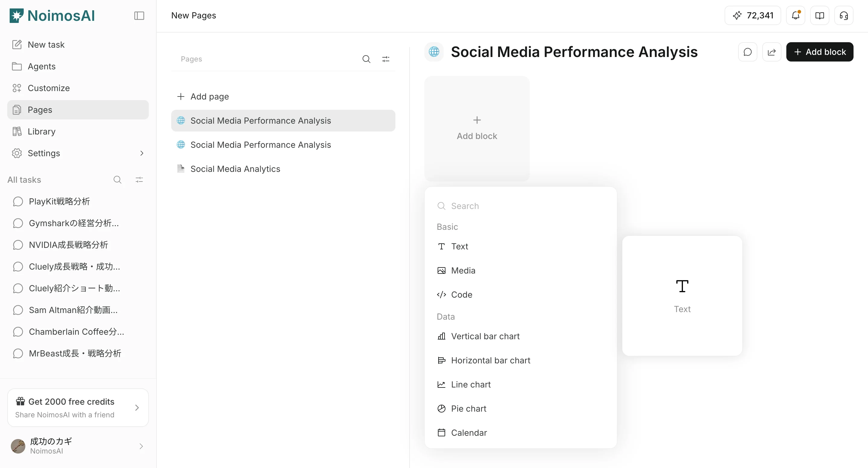
Task: Expand the free credits chevron
Action: click(137, 408)
